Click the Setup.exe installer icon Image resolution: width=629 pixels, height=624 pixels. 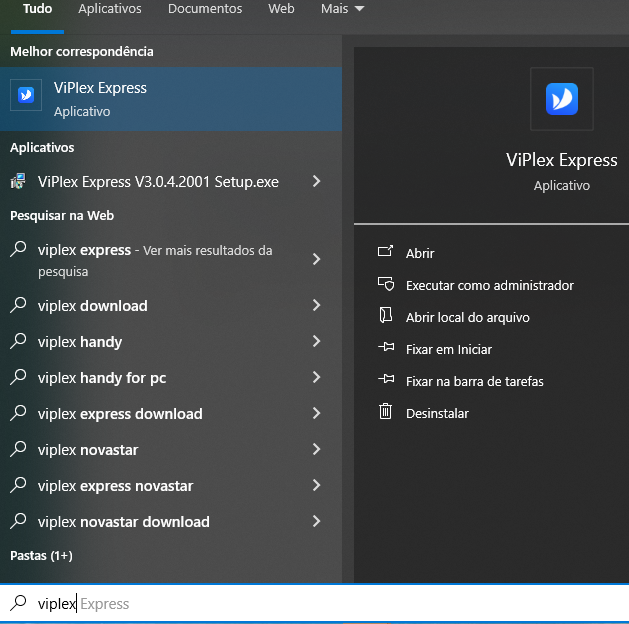pos(18,182)
